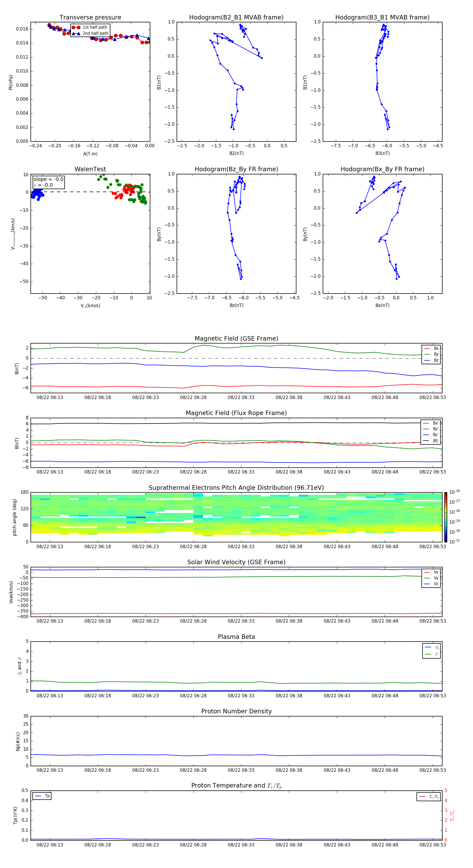Click the 'VA(km/s)' x-axis label of WalenTest
Image resolution: width=473 pixels, height=868 pixels.
click(x=90, y=306)
